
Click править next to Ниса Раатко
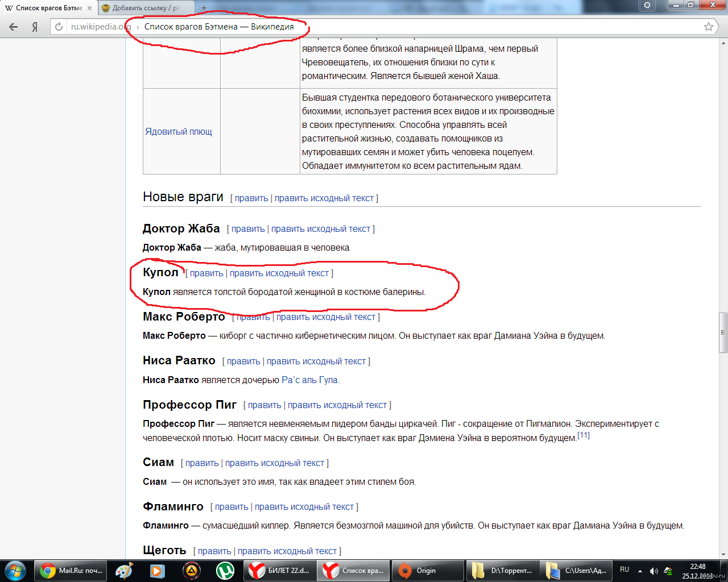click(x=243, y=361)
